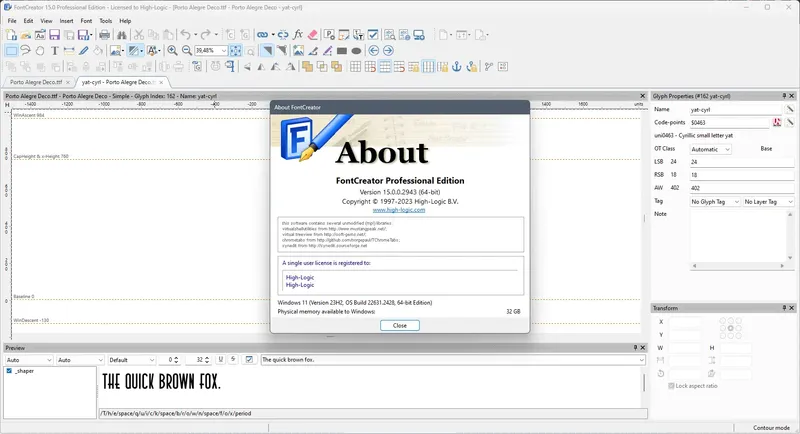Toggle the Lock aspect ratio checkbox
800x434 pixels.
tap(671, 386)
